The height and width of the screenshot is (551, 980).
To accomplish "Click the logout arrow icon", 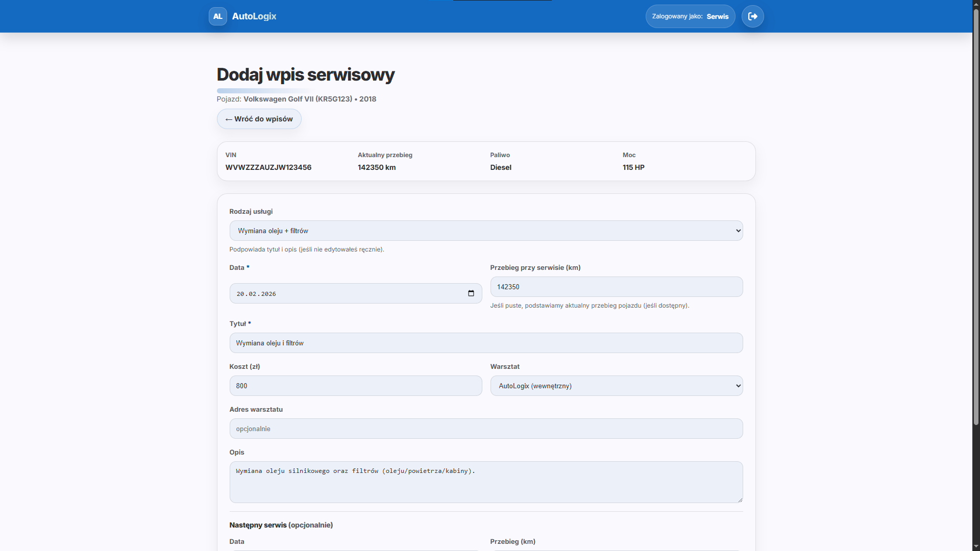I will coord(752,16).
